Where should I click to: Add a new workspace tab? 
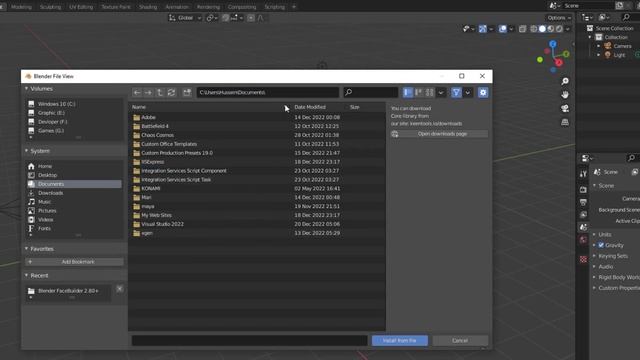click(294, 7)
